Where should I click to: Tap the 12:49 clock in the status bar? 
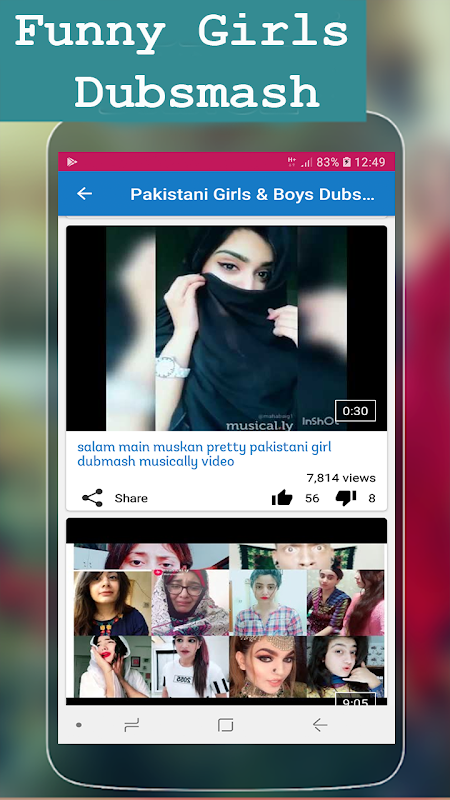[370, 162]
